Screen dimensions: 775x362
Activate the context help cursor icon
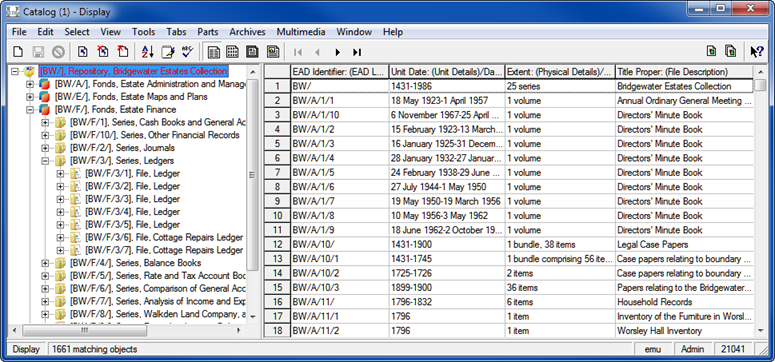(757, 51)
